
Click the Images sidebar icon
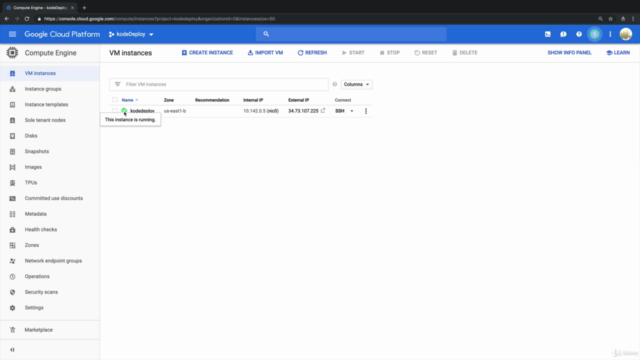click(12, 167)
